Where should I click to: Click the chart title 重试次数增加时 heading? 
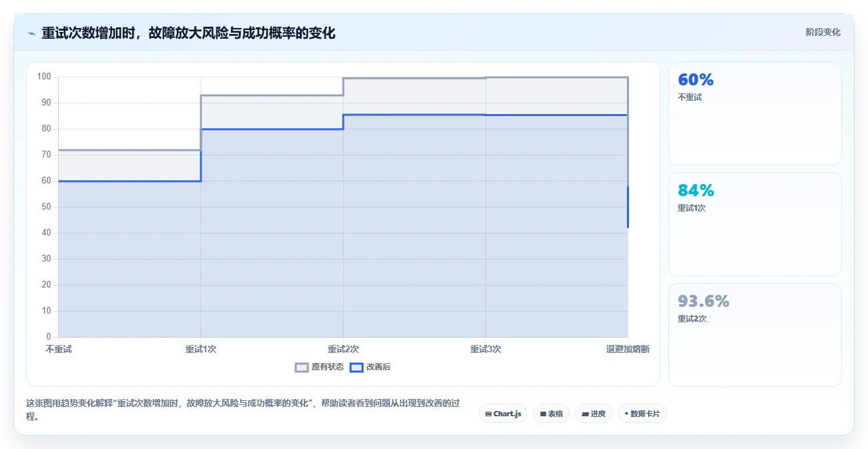[x=188, y=33]
